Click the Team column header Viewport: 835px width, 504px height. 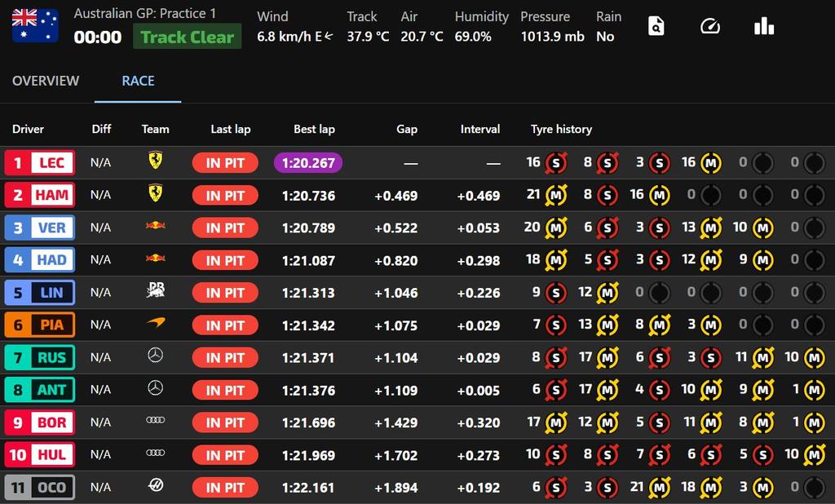156,129
